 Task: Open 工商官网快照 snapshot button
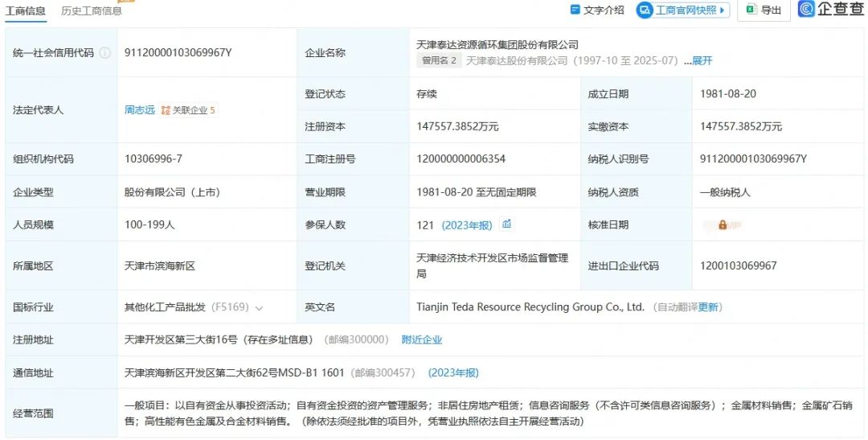point(682,10)
